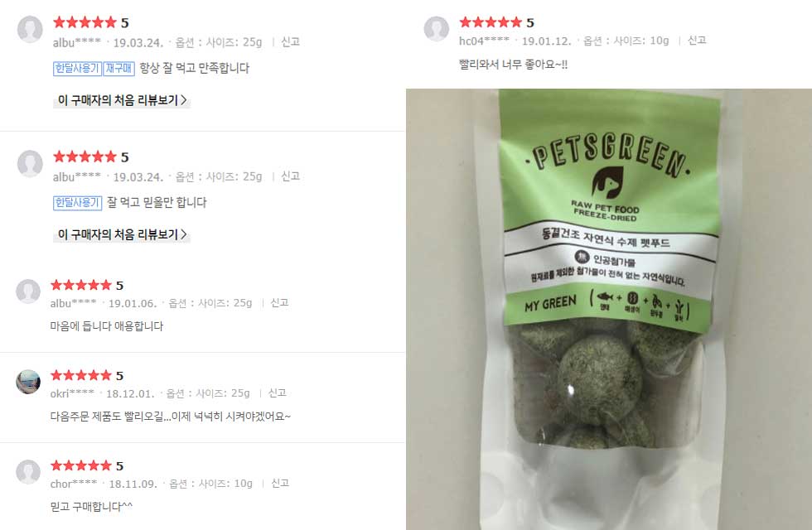Image resolution: width=812 pixels, height=530 pixels.
Task: Select '한달사용기' tag on the first review
Action: pyautogui.click(x=77, y=68)
